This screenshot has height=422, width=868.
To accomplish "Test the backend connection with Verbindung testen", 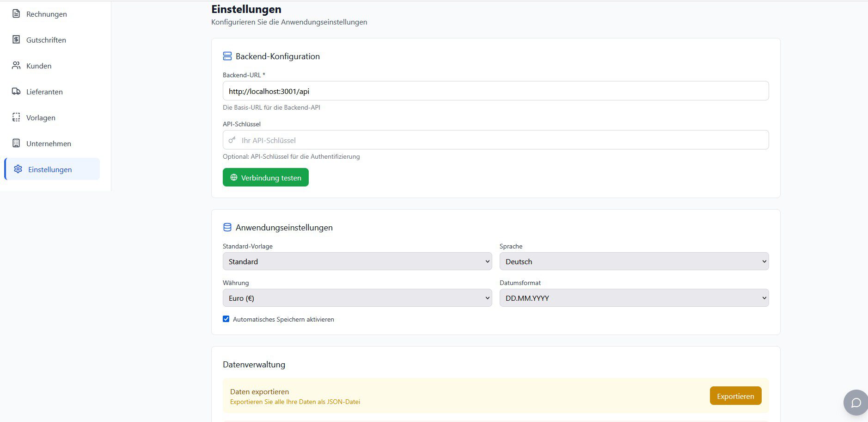I will (266, 177).
